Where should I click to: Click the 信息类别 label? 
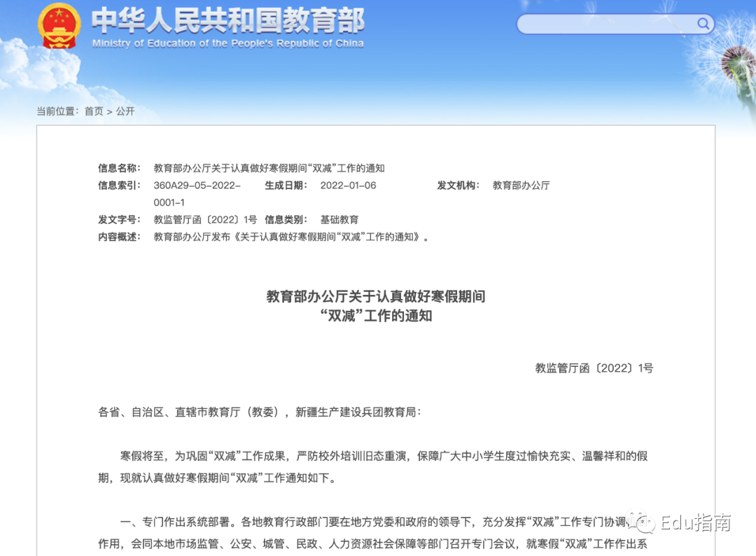coord(286,220)
